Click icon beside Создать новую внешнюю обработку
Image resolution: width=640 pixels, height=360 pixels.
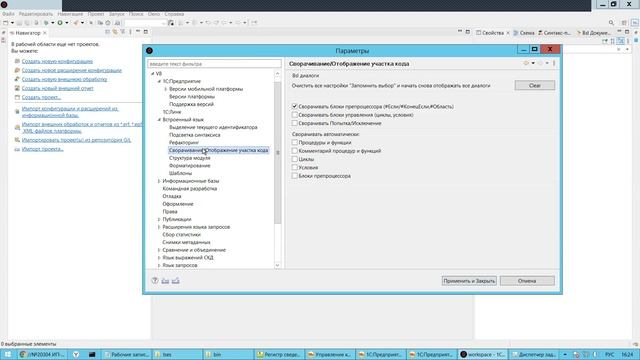point(17,79)
